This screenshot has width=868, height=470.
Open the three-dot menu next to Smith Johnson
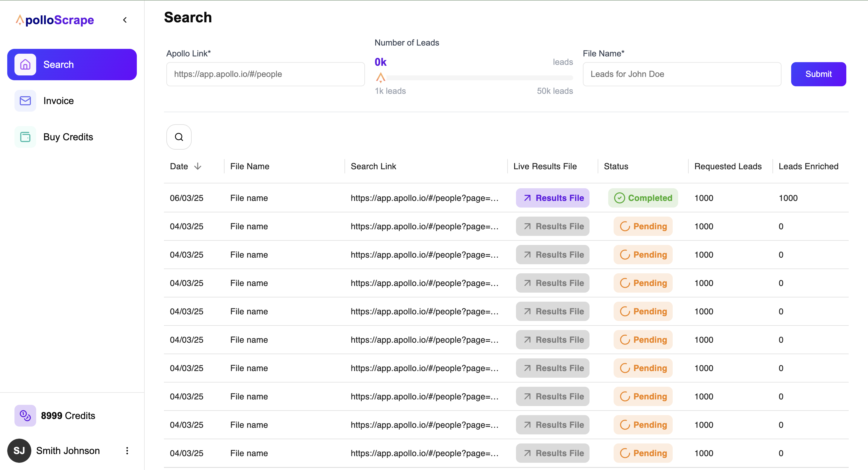127,450
